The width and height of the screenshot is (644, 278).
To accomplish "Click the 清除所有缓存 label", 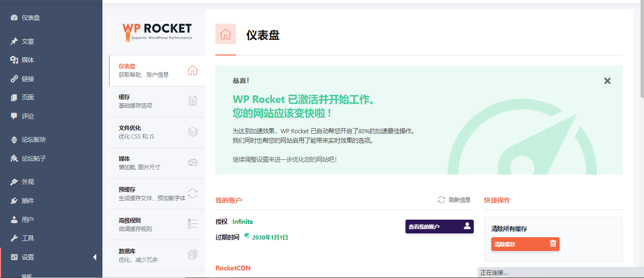I will click(x=509, y=229).
